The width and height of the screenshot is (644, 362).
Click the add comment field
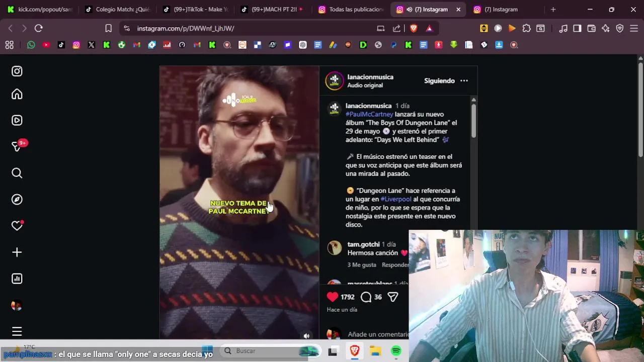(x=378, y=334)
